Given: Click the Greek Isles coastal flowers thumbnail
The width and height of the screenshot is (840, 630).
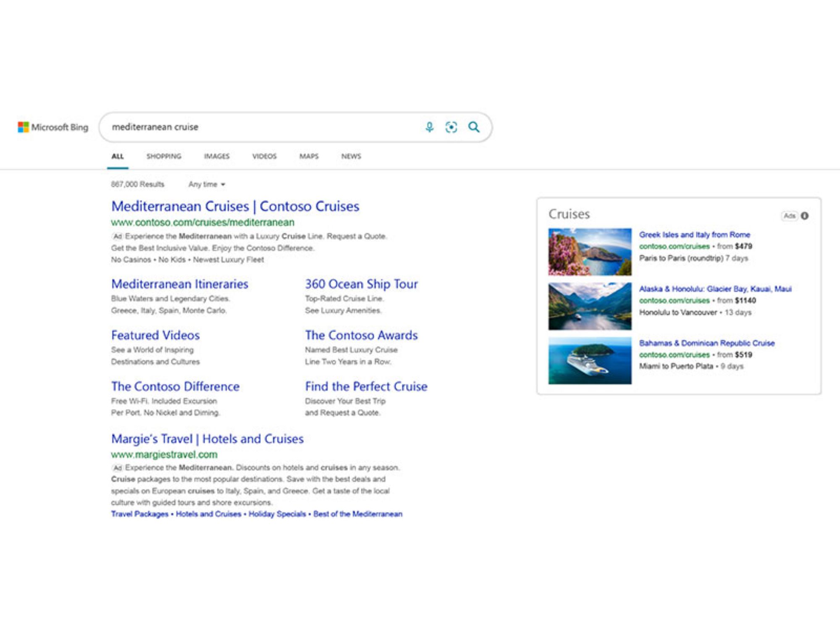Looking at the screenshot, I should pos(590,252).
